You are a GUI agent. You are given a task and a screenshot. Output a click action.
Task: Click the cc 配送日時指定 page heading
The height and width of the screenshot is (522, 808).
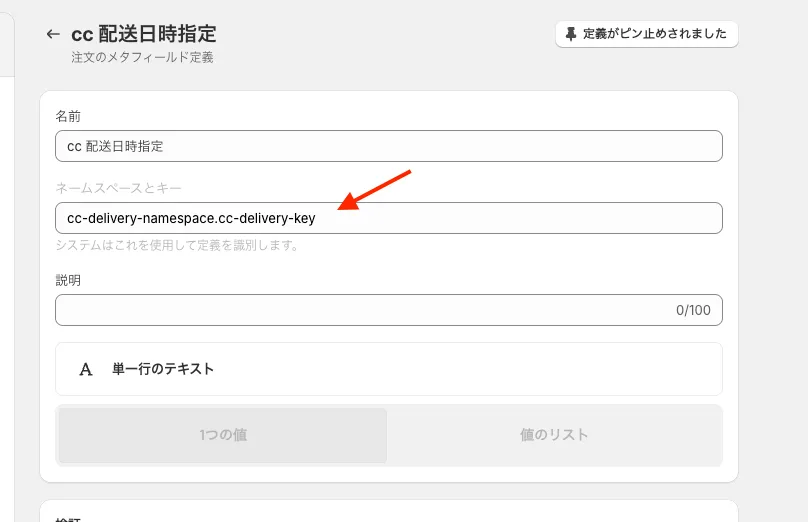[143, 35]
